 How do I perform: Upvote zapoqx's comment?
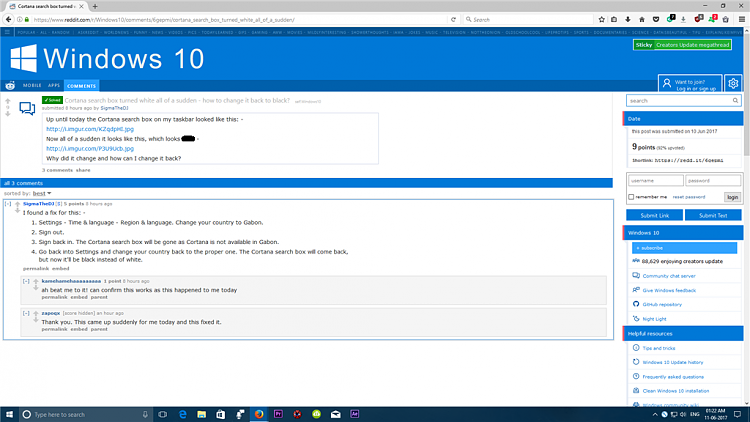click(x=35, y=313)
